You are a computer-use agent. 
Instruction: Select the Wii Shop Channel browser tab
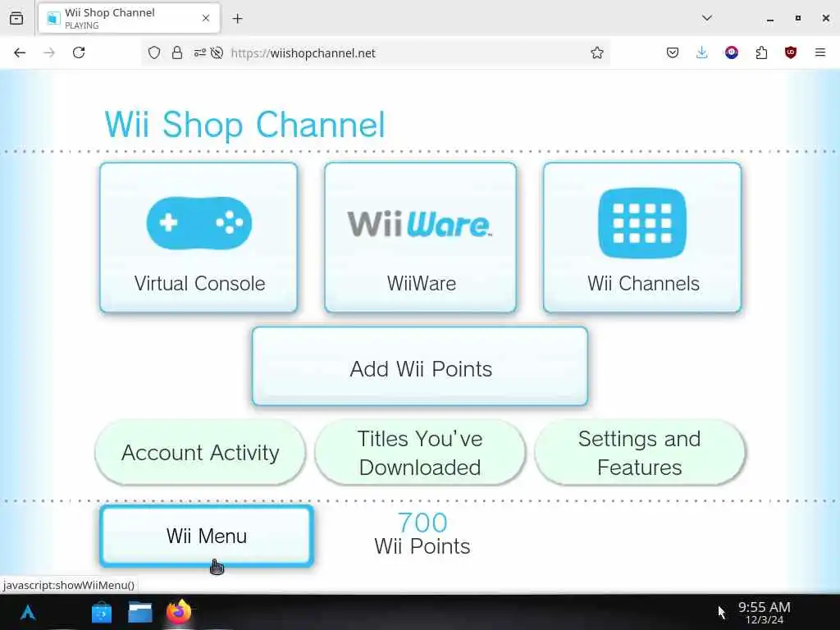pos(129,18)
